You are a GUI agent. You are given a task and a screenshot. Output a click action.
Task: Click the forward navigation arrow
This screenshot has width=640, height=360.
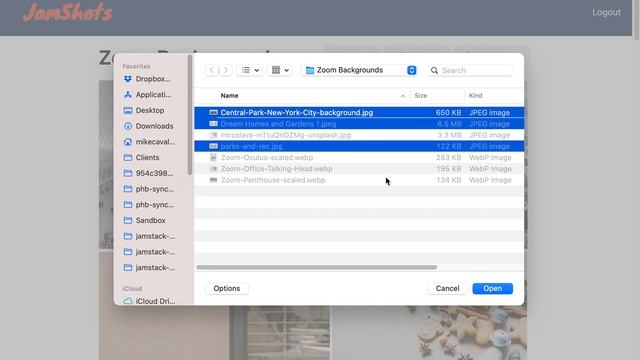[226, 70]
